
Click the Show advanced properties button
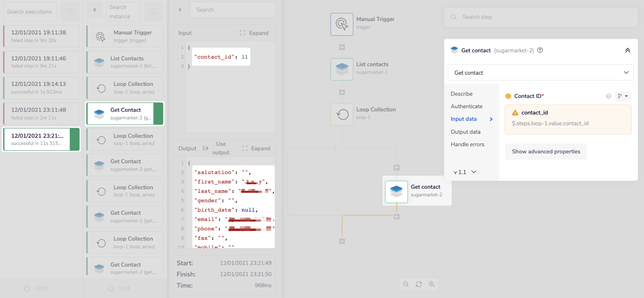pos(546,151)
